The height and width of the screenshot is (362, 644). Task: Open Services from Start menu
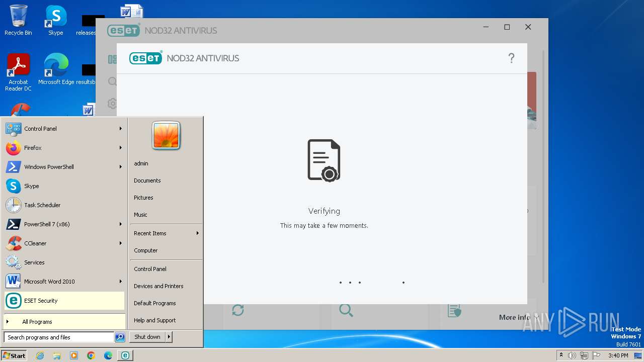(64, 262)
